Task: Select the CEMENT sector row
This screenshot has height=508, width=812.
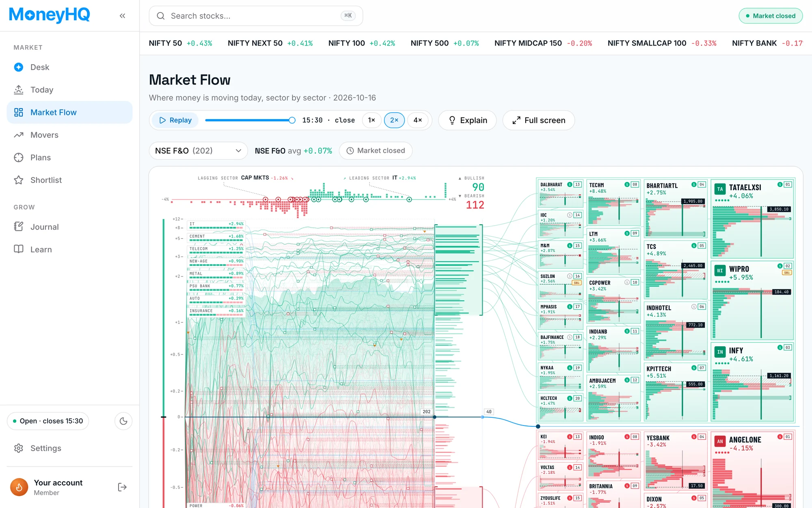Action: coord(216,238)
